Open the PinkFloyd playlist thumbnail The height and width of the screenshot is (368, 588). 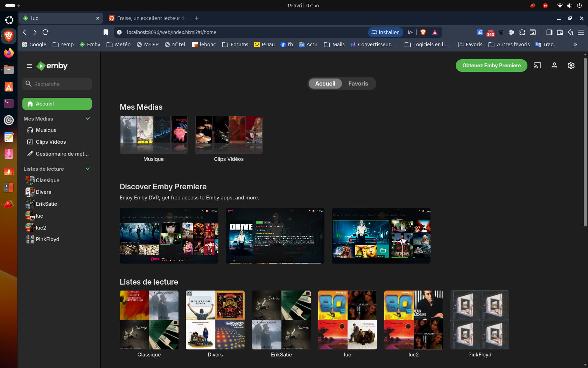[479, 320]
